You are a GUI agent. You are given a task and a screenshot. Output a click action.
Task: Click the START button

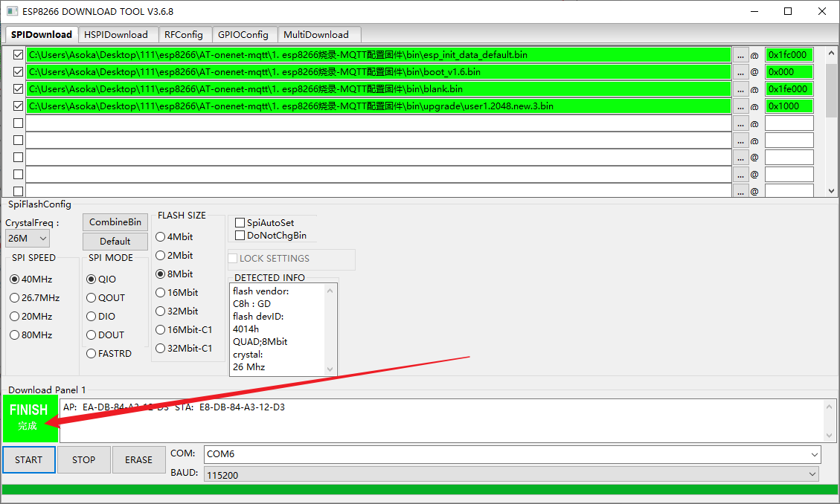29,460
